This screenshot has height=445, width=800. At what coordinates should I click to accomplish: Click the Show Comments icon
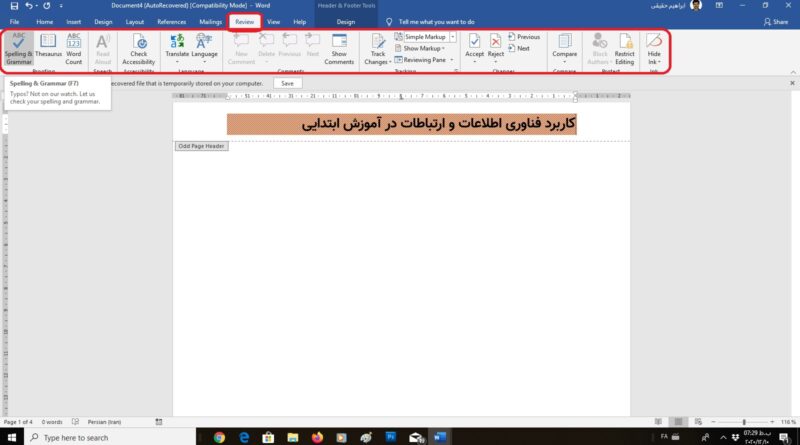coord(339,49)
